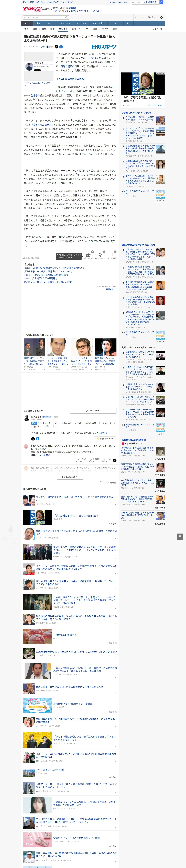Expand 田辺ユウキ comment with もっと見る
The height and width of the screenshot is (868, 186).
tap(102, 433)
